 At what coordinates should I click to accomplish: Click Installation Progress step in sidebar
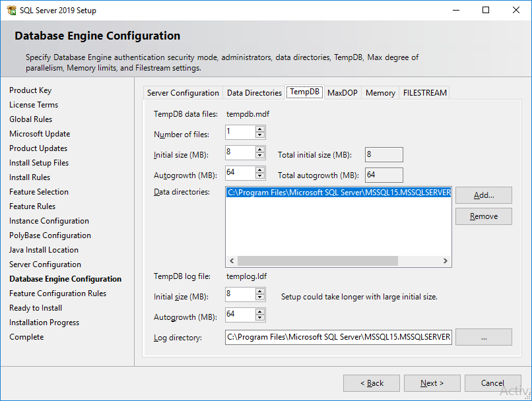tap(44, 323)
